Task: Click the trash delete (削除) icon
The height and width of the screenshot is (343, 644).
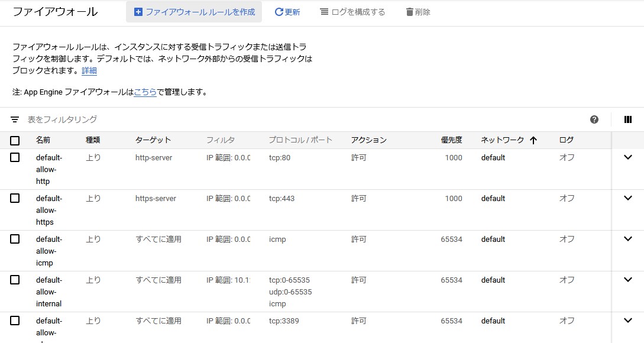Action: (410, 12)
